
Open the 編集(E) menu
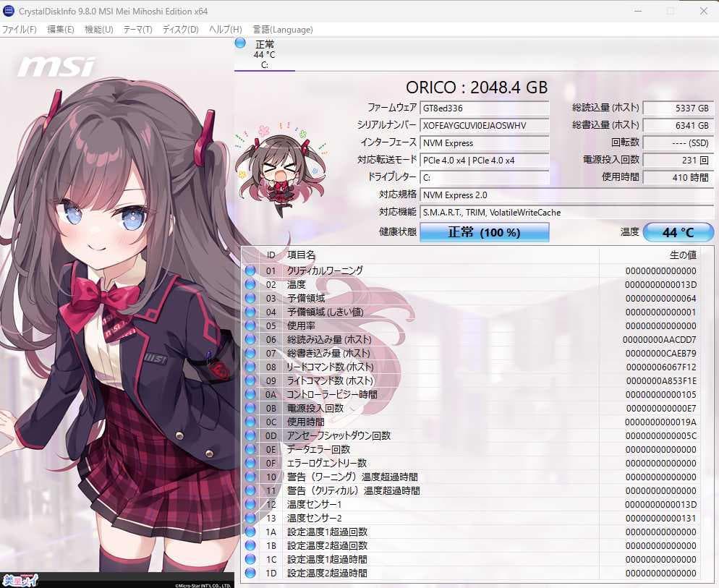pyautogui.click(x=61, y=30)
